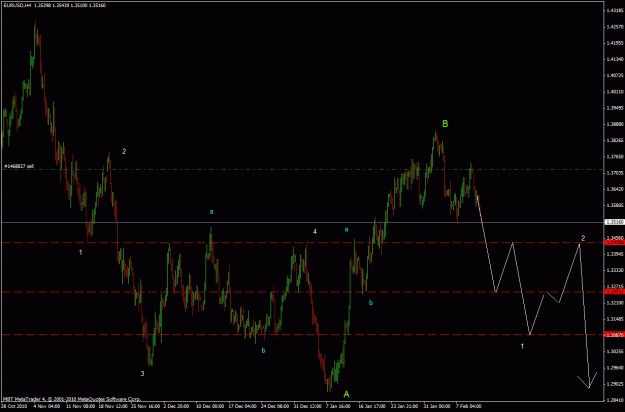Select cyan 'a' label above 10 Dec peak
The width and height of the screenshot is (625, 412).
pyautogui.click(x=211, y=212)
